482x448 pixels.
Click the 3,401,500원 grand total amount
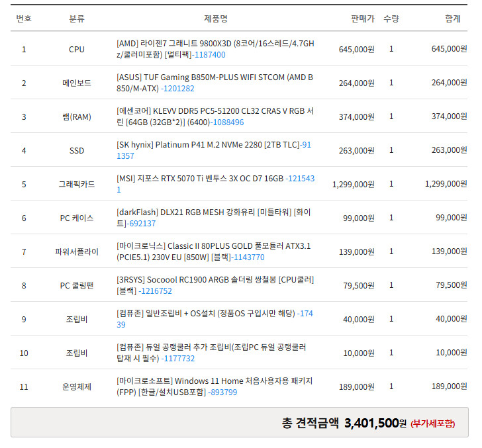pyautogui.click(x=375, y=423)
